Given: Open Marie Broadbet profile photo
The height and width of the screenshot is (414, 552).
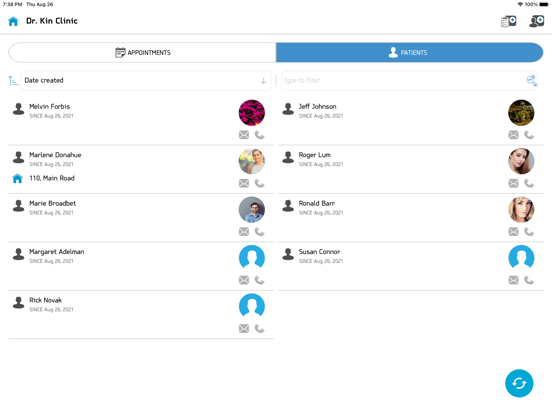Looking at the screenshot, I should coord(252,209).
